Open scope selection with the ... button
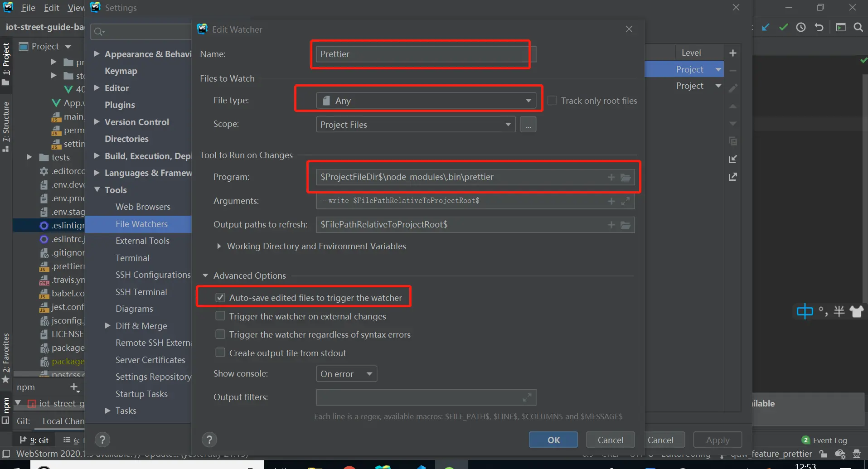This screenshot has height=469, width=868. pyautogui.click(x=528, y=124)
